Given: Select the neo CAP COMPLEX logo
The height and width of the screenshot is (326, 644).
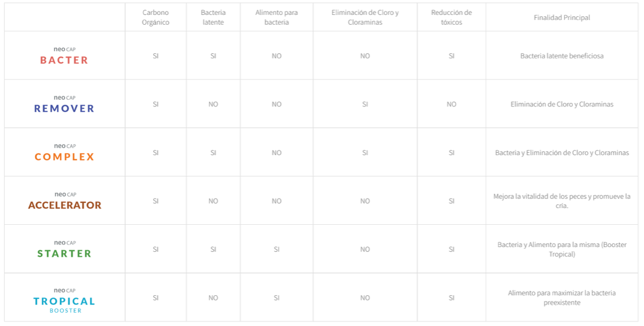Looking at the screenshot, I should coord(64,153).
